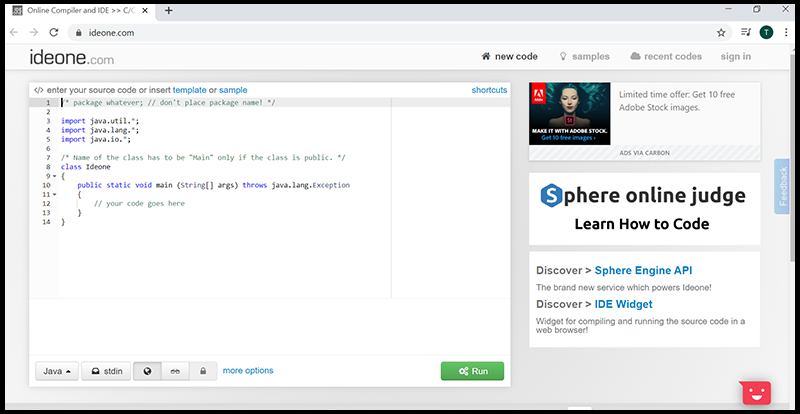The height and width of the screenshot is (414, 800).
Task: Click the line 1 package comment text
Action: tap(168, 103)
